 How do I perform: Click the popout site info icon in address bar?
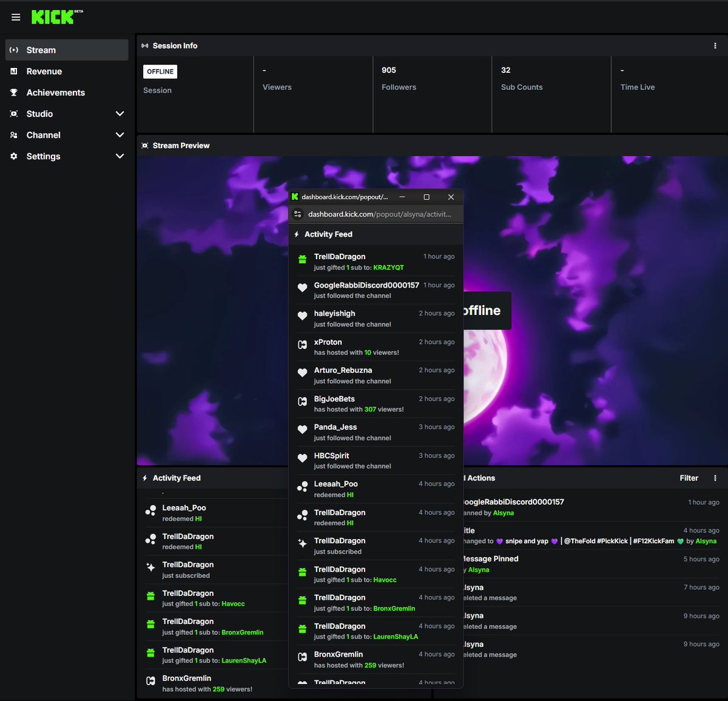298,214
